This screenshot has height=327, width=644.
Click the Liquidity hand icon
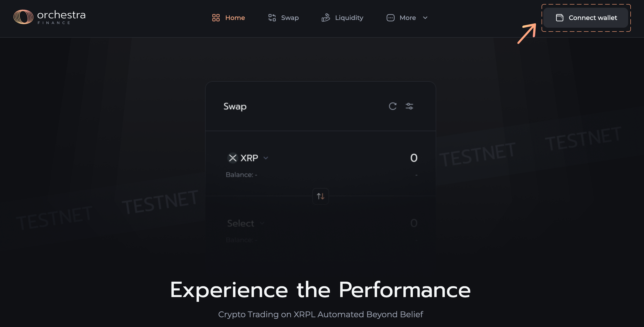[x=326, y=18]
